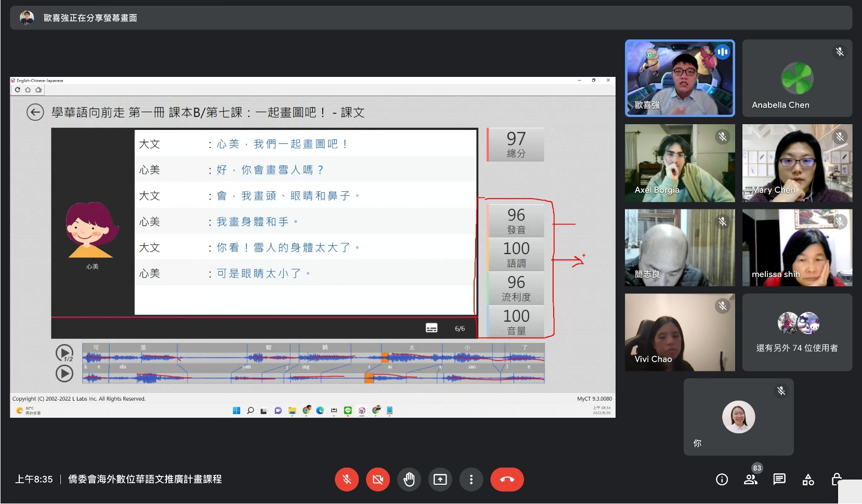Click the pronunciation waveform timeline
This screenshot has width=862, height=504.
point(312,363)
